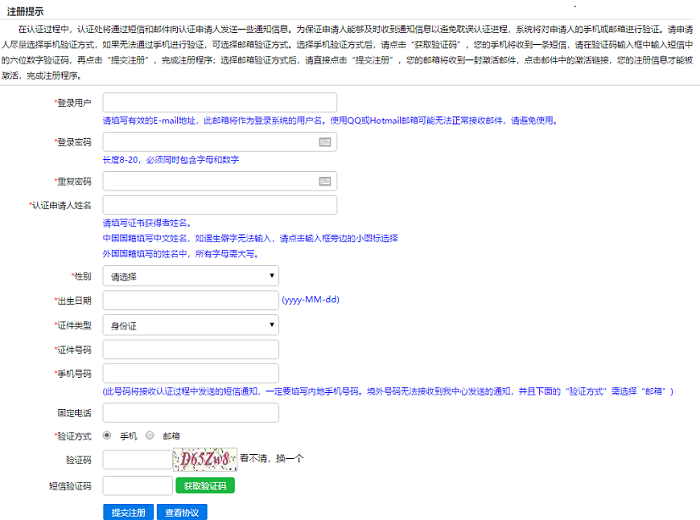The width and height of the screenshot is (700, 520).
Task: Click the 验证方式 label
Action: (73, 436)
